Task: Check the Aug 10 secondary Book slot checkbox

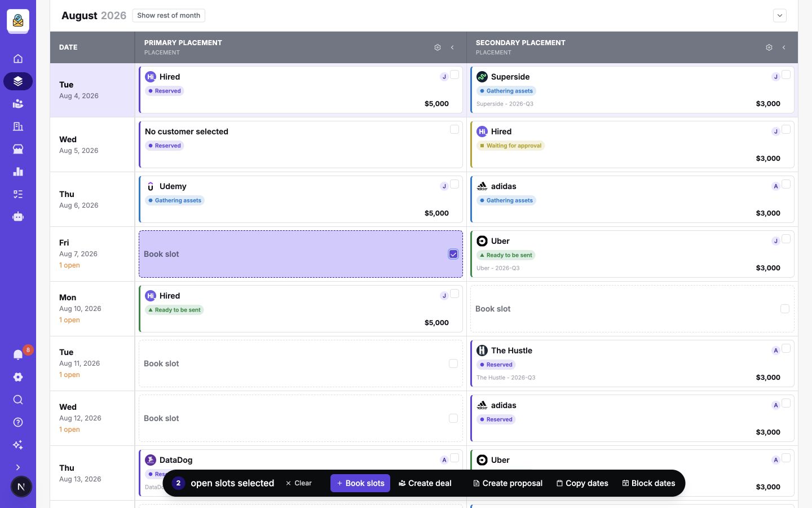Action: click(785, 309)
